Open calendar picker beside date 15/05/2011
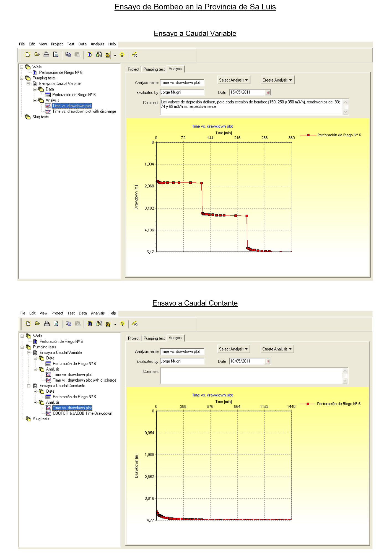Screen dimensions: 392x553 (268, 92)
